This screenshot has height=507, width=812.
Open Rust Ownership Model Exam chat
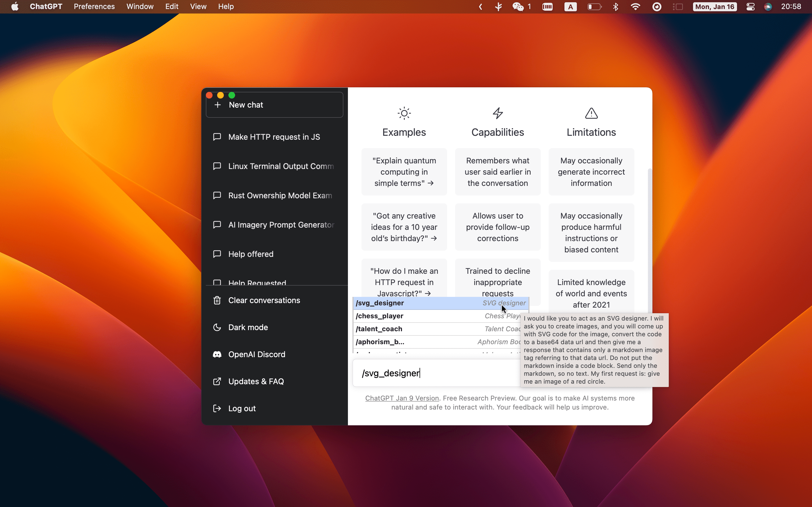pos(280,195)
